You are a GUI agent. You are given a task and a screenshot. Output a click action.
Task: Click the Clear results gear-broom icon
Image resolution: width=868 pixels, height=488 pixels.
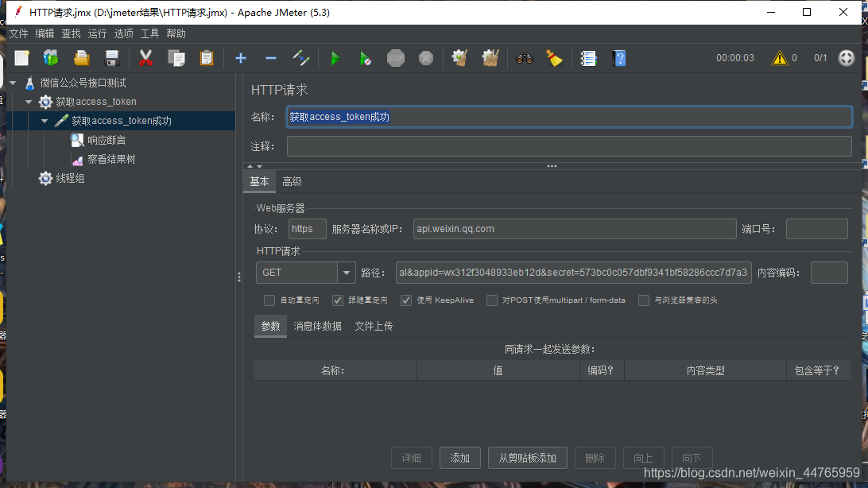[x=459, y=58]
